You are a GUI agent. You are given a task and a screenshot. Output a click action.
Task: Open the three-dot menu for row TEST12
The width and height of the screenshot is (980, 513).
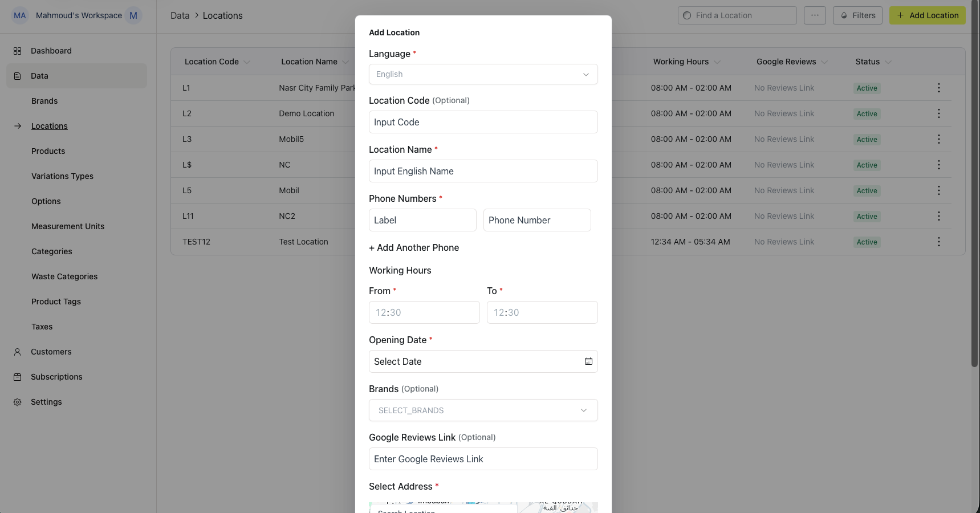(x=939, y=242)
